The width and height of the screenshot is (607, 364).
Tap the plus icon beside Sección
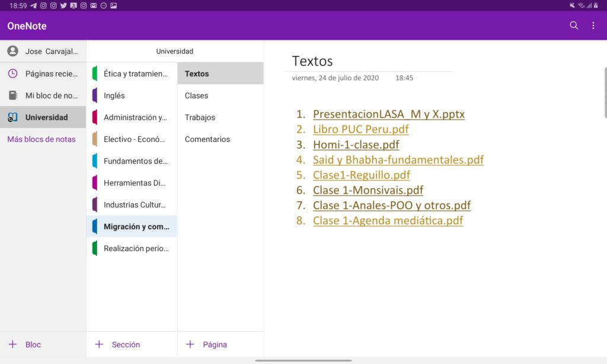pyautogui.click(x=99, y=344)
